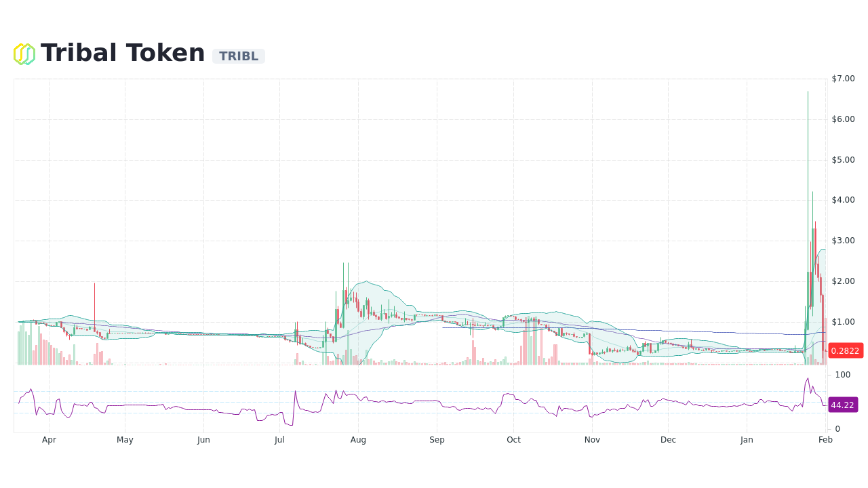Toggle the TRIBL ticker badge

238,56
